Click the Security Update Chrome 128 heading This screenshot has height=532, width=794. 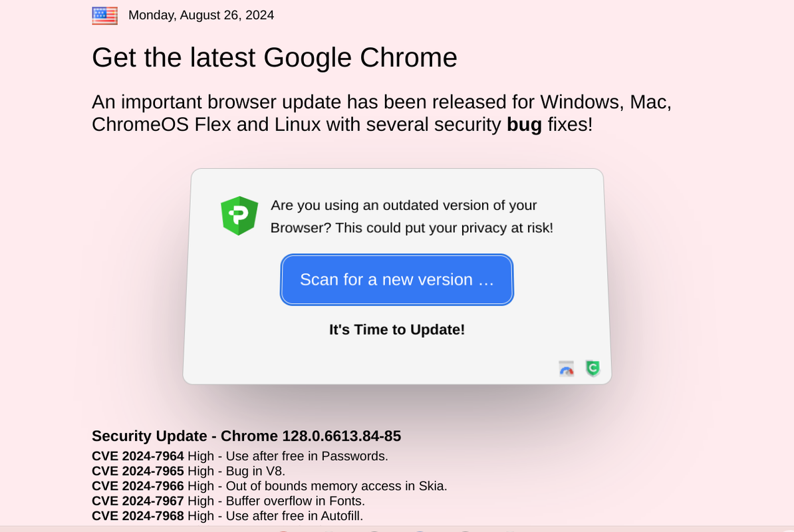click(246, 436)
